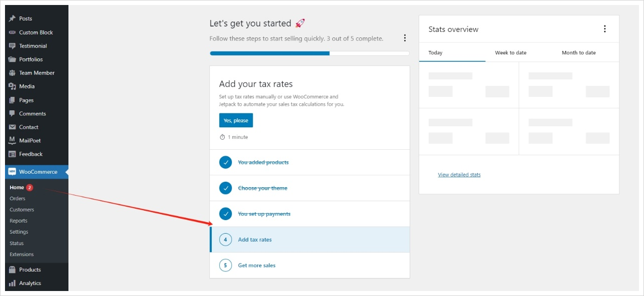Image resolution: width=644 pixels, height=296 pixels.
Task: Click the Media icon in sidebar
Action: [x=12, y=86]
